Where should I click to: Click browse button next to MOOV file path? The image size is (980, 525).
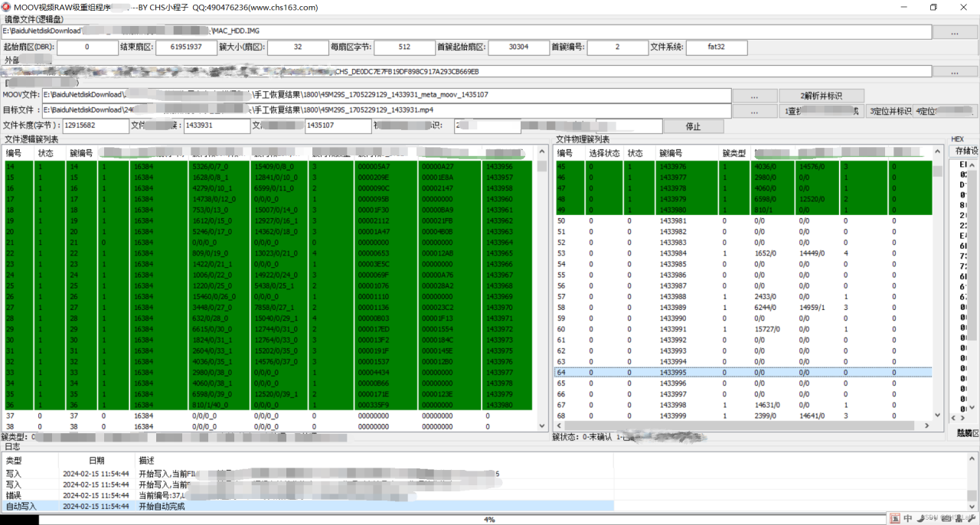pyautogui.click(x=754, y=96)
